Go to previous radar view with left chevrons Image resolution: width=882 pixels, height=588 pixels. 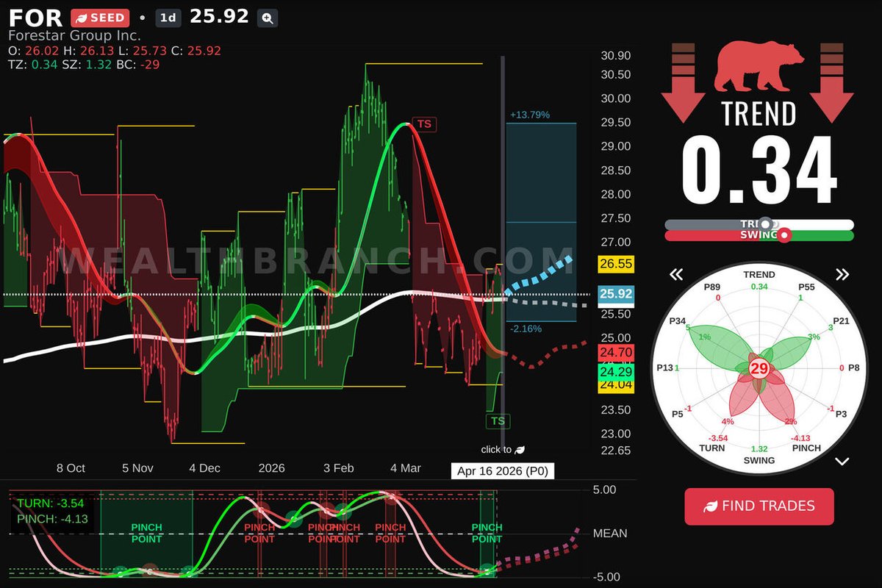click(676, 275)
